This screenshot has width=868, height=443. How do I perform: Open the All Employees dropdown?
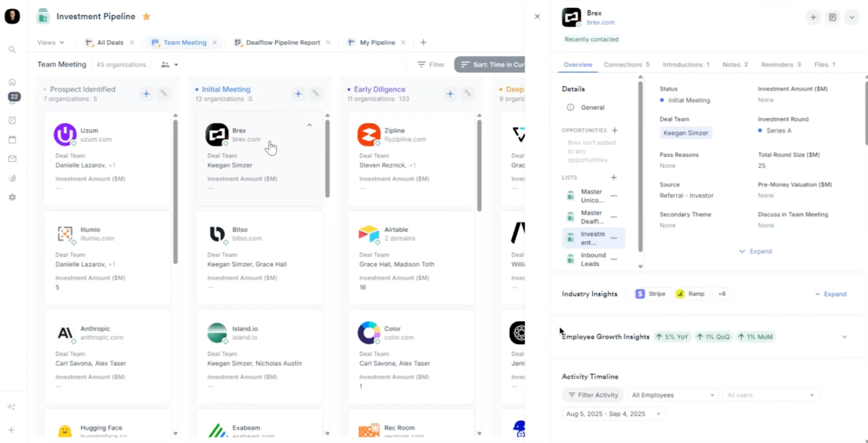(673, 395)
